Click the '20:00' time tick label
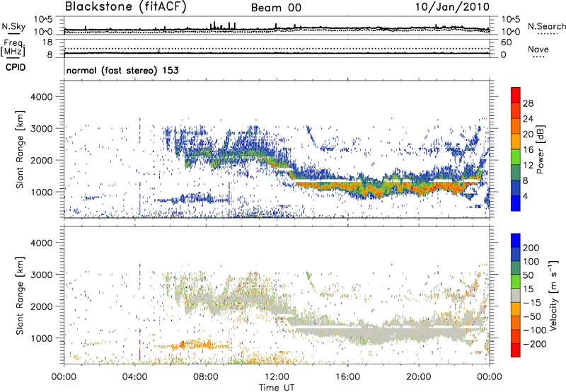Image resolution: width=566 pixels, height=392 pixels. 418,377
